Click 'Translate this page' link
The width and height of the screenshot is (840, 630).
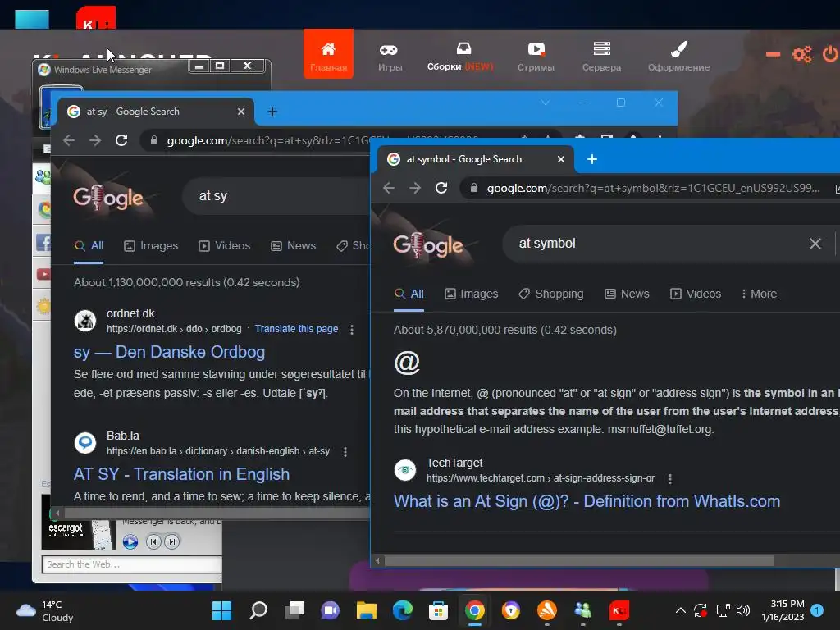(x=296, y=328)
